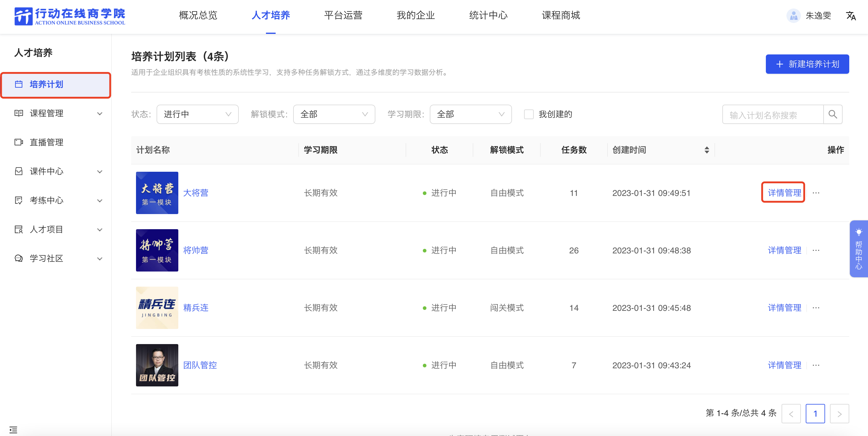Open the 帮助中心 floating panel
The width and height of the screenshot is (868, 436).
[x=858, y=249]
